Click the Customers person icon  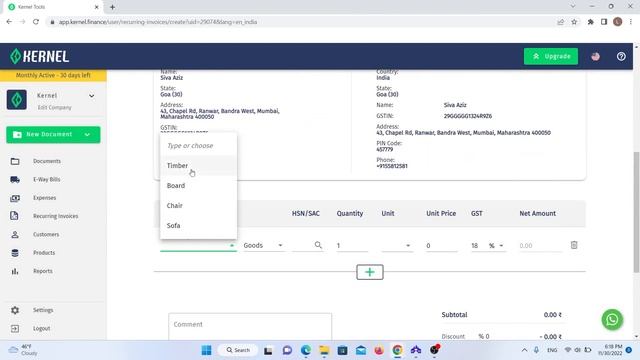coord(15,234)
